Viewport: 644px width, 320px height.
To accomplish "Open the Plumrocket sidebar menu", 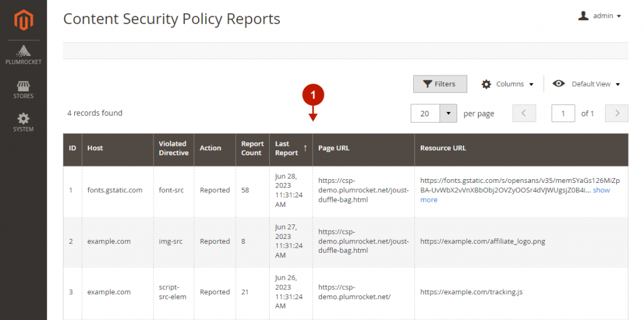I will pos(23,55).
